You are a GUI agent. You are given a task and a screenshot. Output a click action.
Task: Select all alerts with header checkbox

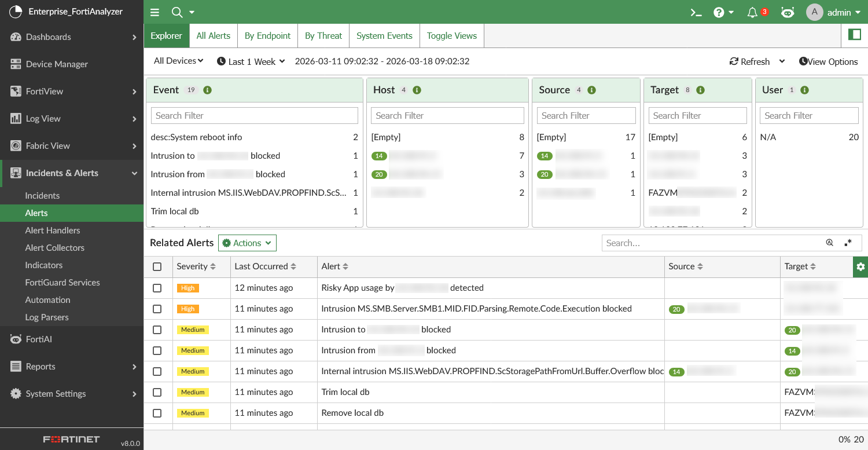click(x=157, y=266)
